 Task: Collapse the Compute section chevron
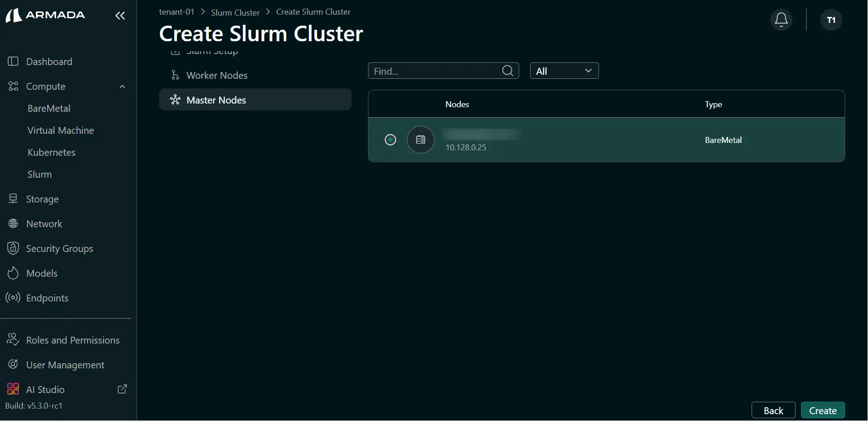pos(122,87)
